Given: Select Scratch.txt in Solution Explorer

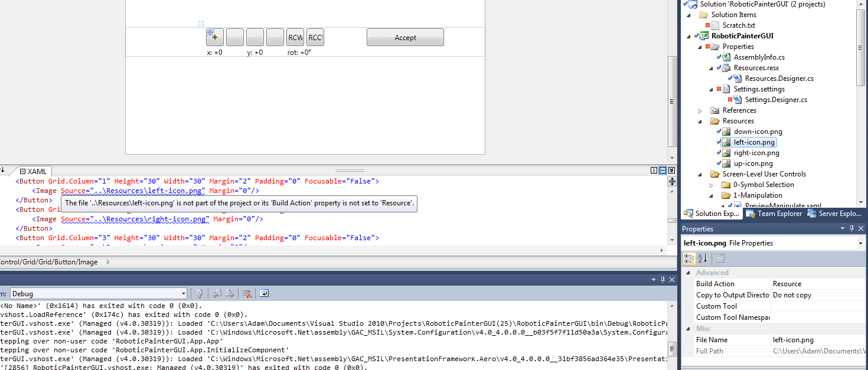Looking at the screenshot, I should click(x=739, y=25).
